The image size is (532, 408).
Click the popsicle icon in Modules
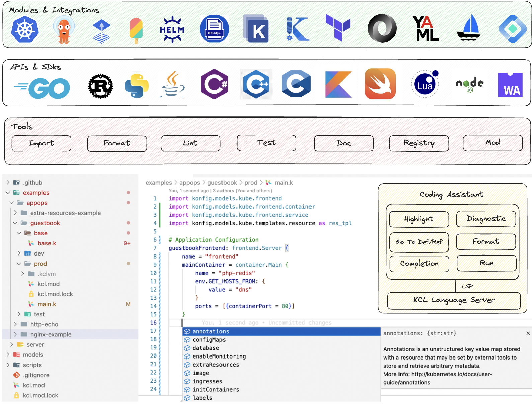[x=136, y=31]
